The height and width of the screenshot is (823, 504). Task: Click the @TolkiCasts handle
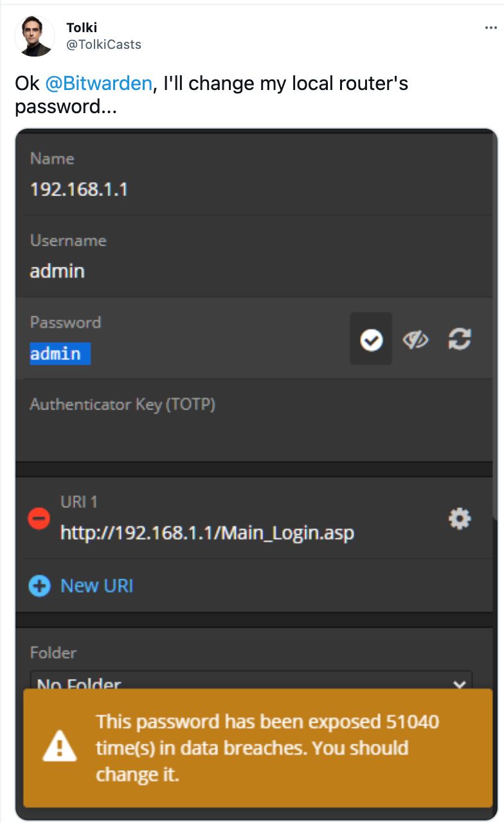coord(104,44)
